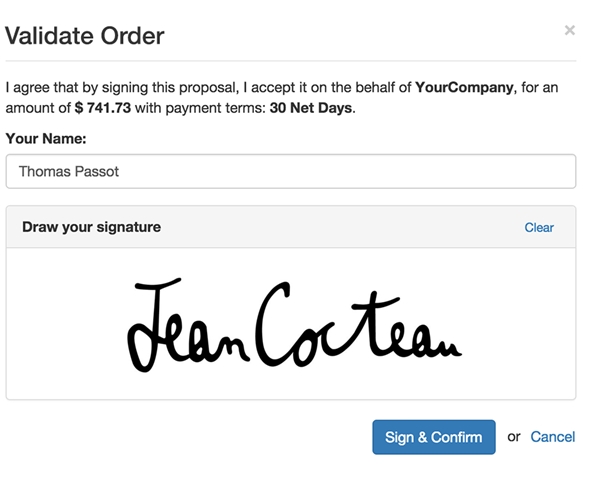Image resolution: width=599 pixels, height=477 pixels.
Task: Click the handwritten Jean in the signature
Action: 188,325
